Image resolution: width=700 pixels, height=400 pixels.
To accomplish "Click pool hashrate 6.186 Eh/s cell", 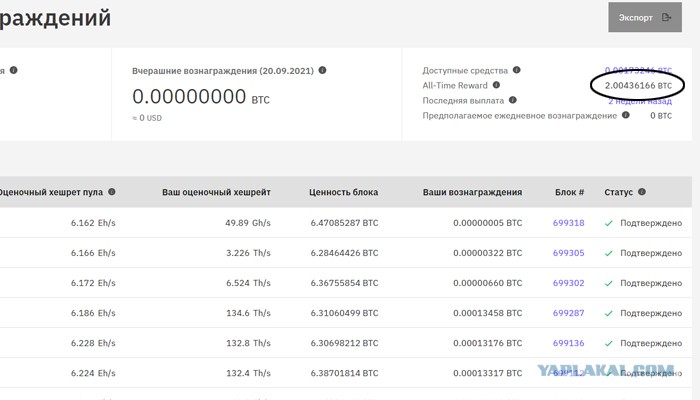I will (x=93, y=313).
